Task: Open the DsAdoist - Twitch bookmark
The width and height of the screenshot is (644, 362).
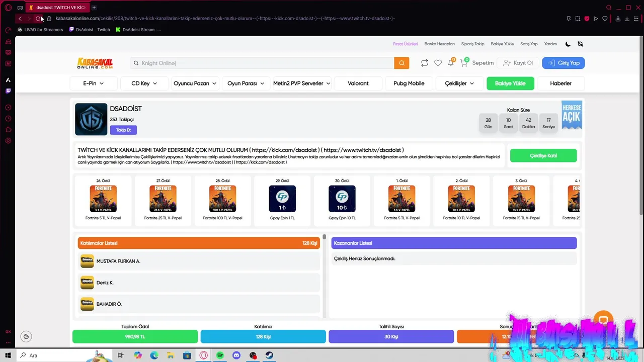Action: pos(90,30)
